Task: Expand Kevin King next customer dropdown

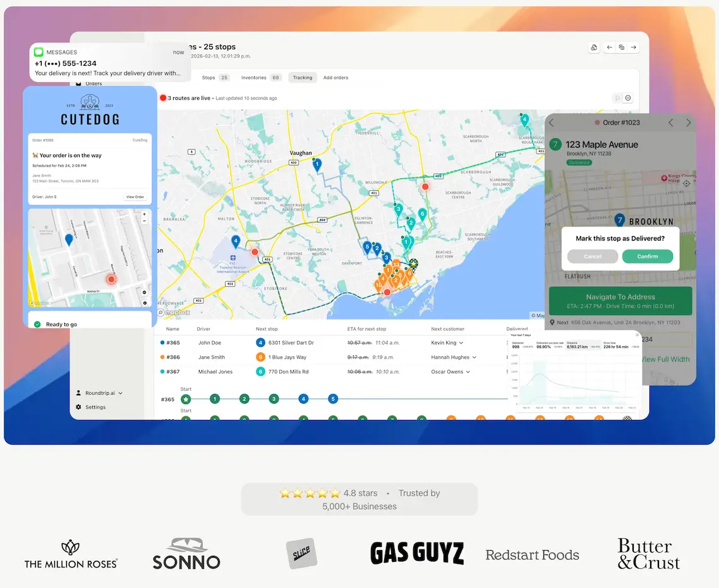Action: tap(461, 343)
